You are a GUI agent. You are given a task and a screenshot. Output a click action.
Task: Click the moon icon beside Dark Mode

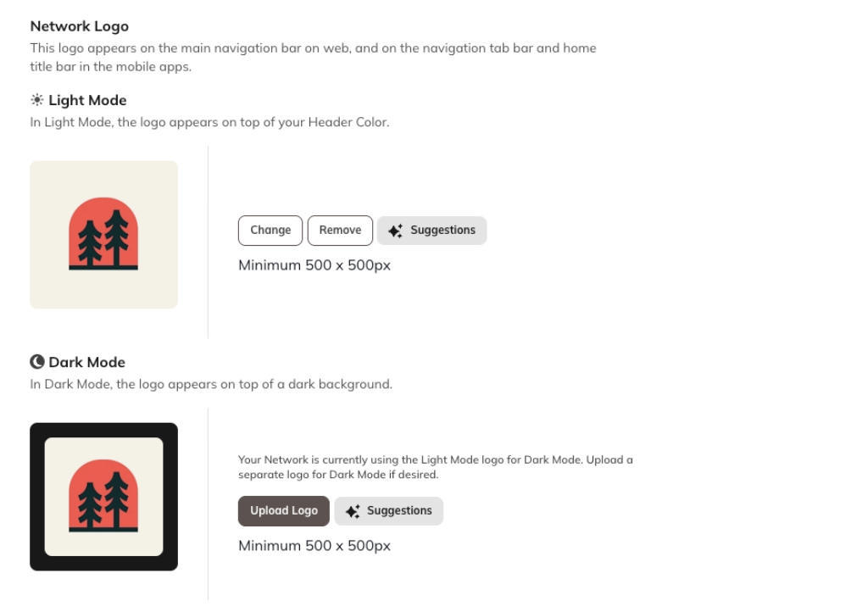coord(37,362)
